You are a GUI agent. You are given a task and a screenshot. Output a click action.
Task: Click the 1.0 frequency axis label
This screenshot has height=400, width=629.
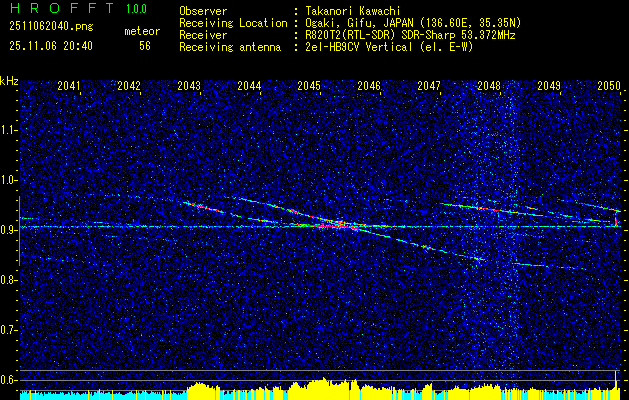[x=8, y=181]
